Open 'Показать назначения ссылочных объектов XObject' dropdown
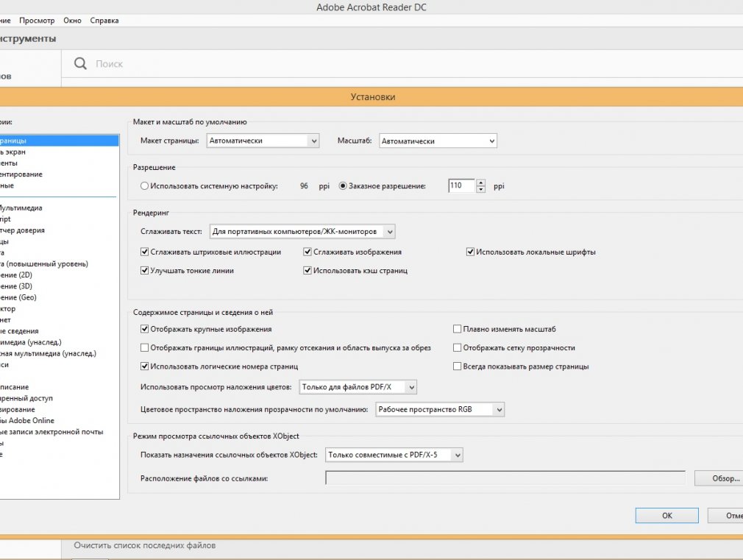The width and height of the screenshot is (743, 560). pos(394,455)
